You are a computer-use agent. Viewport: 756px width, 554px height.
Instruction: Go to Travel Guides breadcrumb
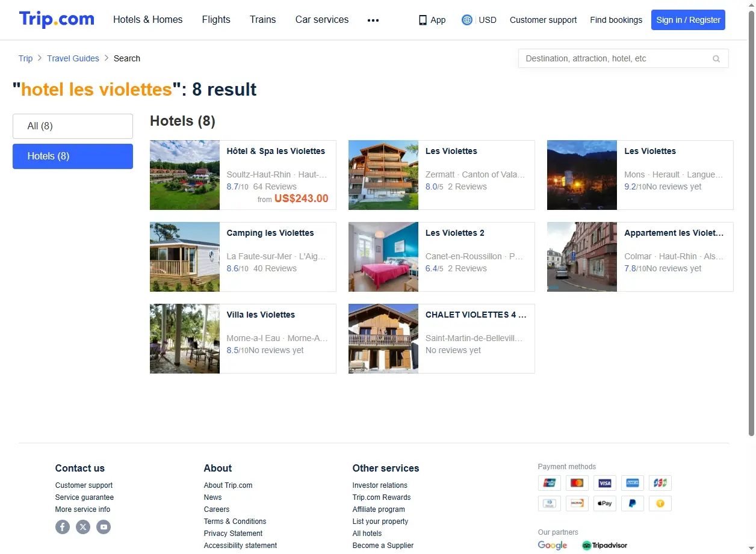point(73,58)
